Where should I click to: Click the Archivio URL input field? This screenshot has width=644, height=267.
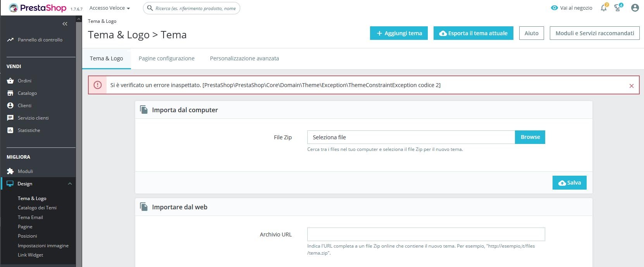tap(426, 234)
